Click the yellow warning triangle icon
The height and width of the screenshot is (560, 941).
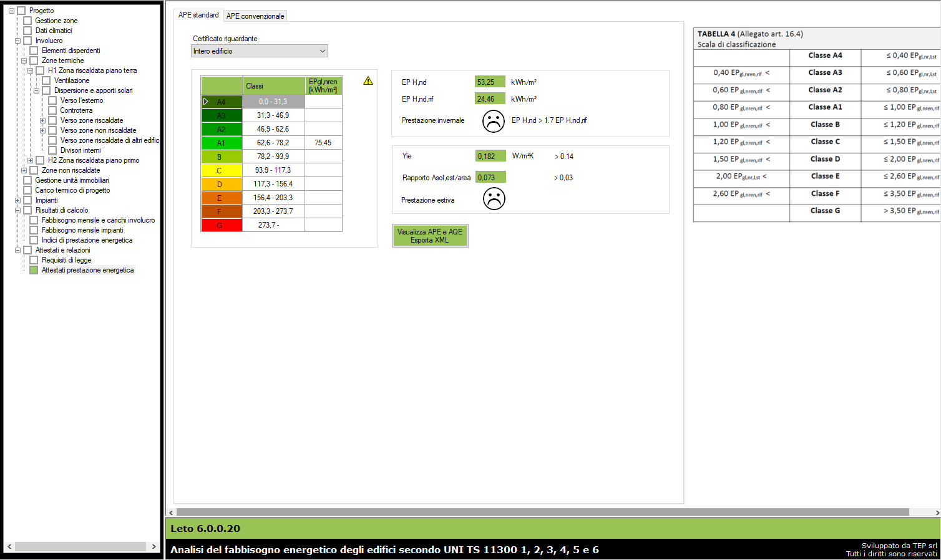pyautogui.click(x=368, y=81)
